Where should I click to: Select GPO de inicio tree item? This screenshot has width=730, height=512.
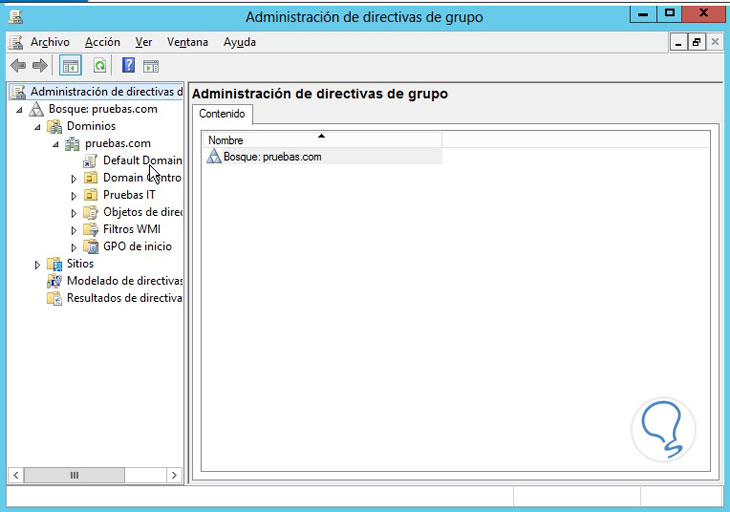(x=137, y=247)
